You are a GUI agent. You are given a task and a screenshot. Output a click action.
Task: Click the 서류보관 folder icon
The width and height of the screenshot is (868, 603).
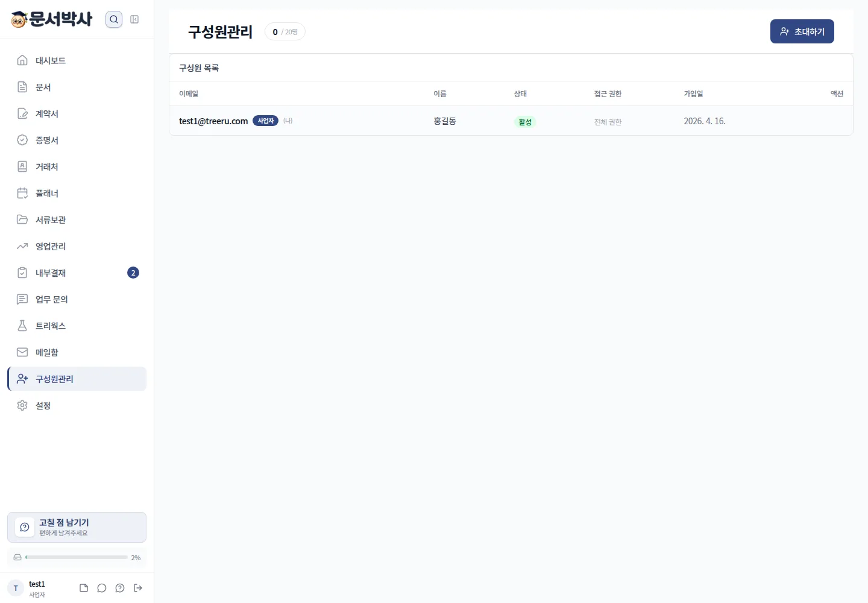(22, 219)
